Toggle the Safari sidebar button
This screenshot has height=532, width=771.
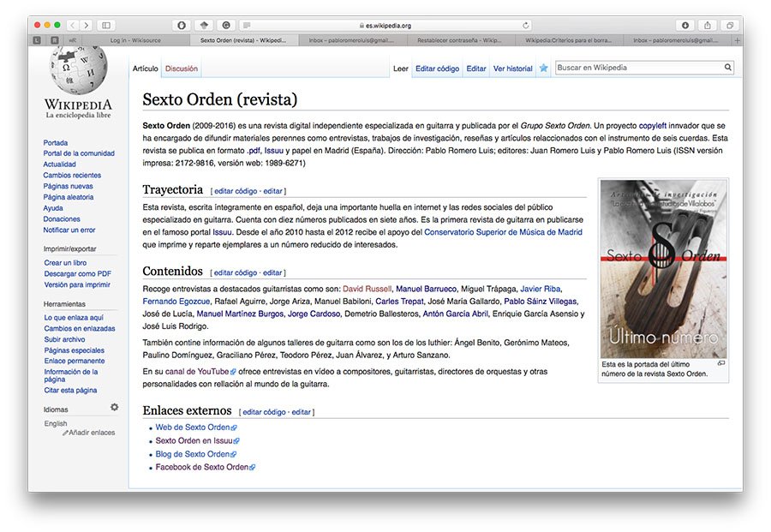(105, 26)
